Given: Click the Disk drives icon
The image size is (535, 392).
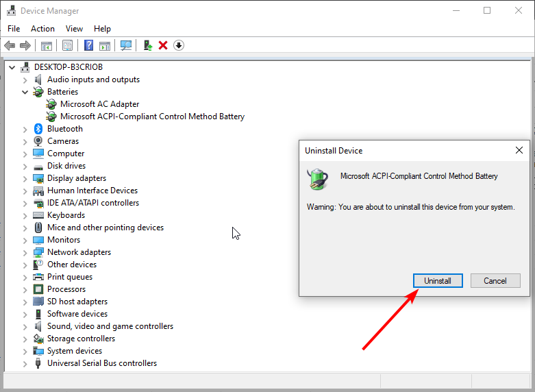Looking at the screenshot, I should (38, 167).
